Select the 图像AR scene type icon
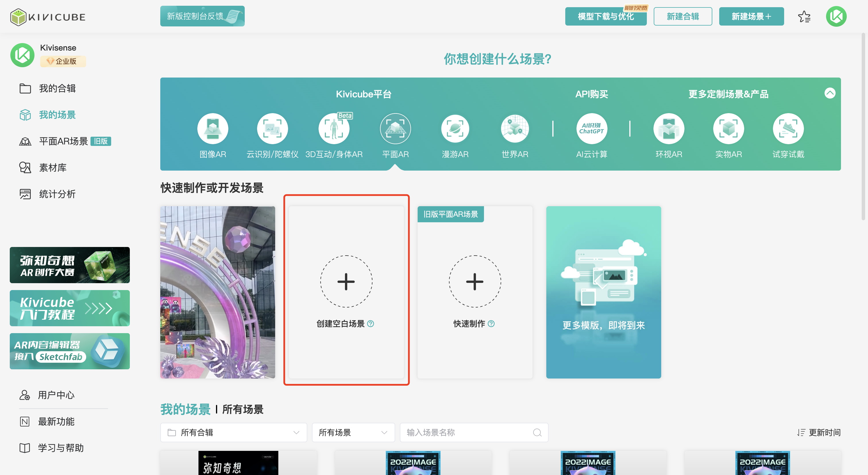This screenshot has width=868, height=475. tap(213, 129)
